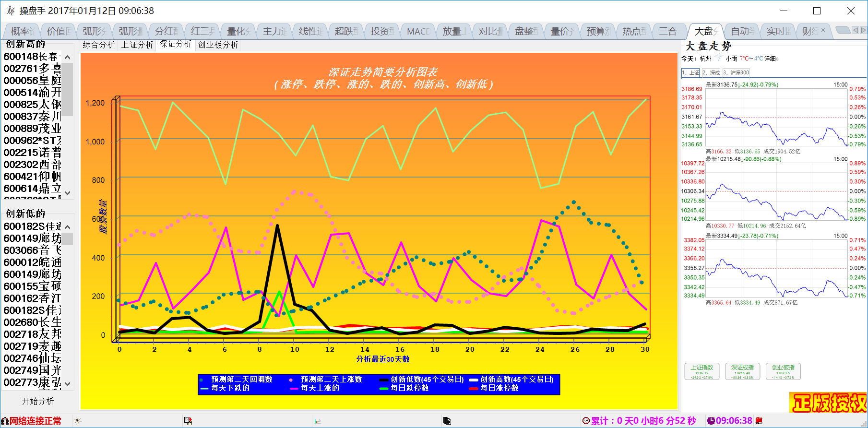Click the red book icon in the status bar

(759, 421)
